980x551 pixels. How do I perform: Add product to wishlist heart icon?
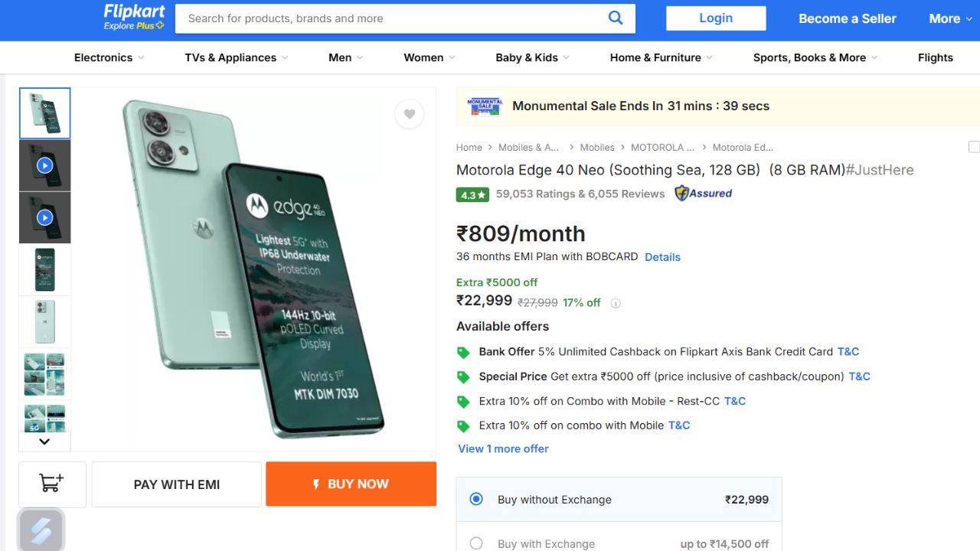tap(410, 114)
